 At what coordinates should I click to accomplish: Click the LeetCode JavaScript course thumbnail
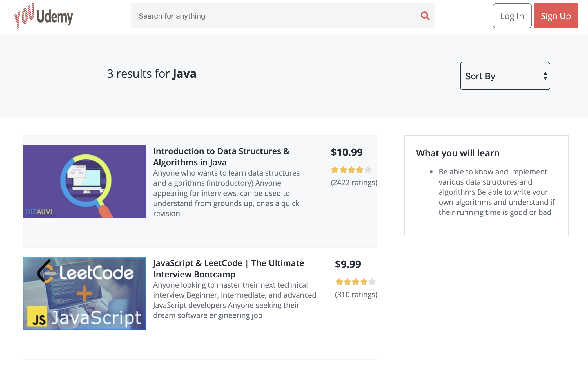tap(84, 293)
